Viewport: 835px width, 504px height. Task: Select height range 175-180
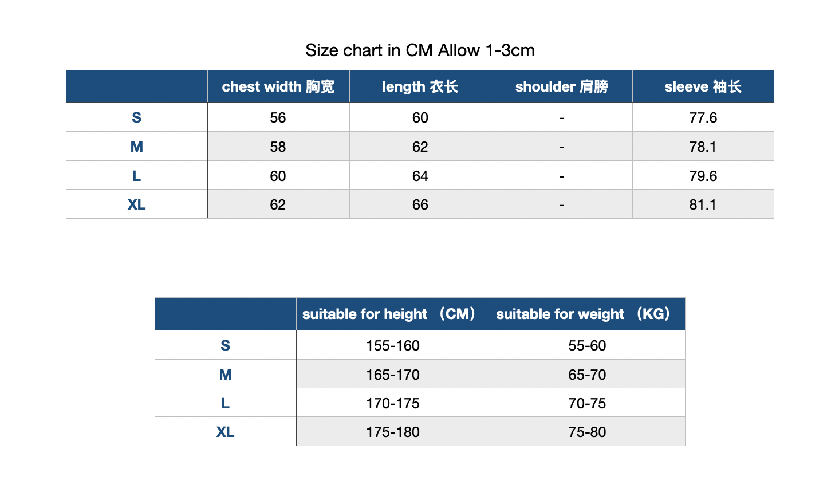point(393,432)
